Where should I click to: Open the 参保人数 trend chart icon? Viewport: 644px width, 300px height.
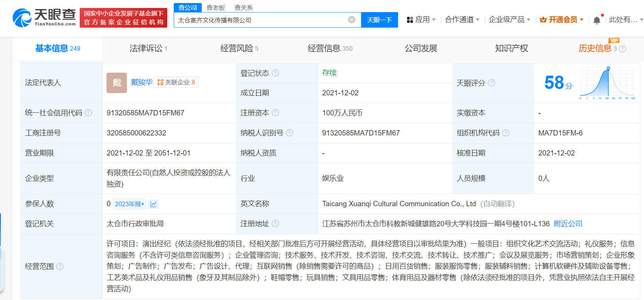(x=153, y=204)
